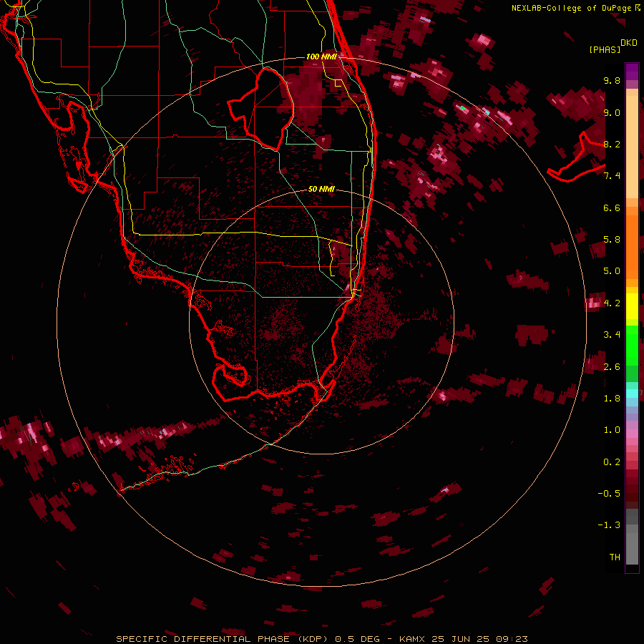644x644 pixels.
Task: Click the 6.6 value on the color scale
Action: coord(612,208)
